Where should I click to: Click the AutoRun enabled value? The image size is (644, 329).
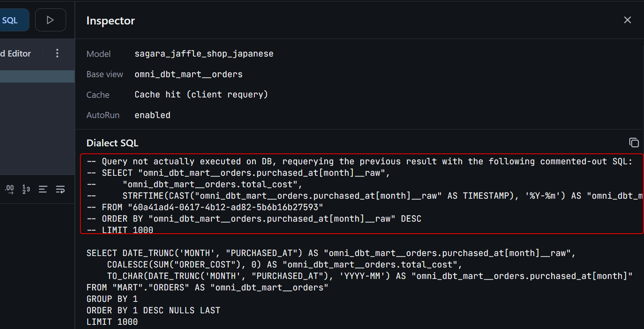(x=152, y=115)
